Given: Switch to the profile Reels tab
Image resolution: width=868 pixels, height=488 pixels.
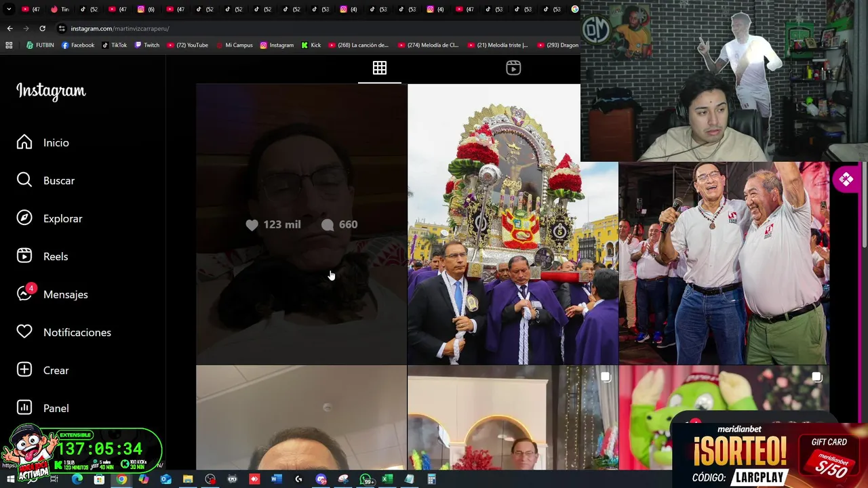Looking at the screenshot, I should [x=513, y=68].
